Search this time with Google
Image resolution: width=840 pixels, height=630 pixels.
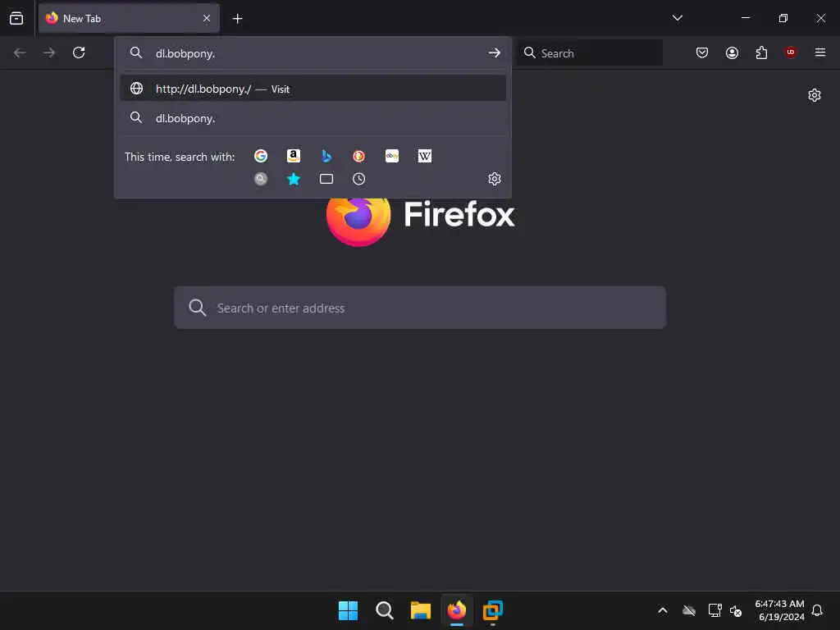point(261,156)
